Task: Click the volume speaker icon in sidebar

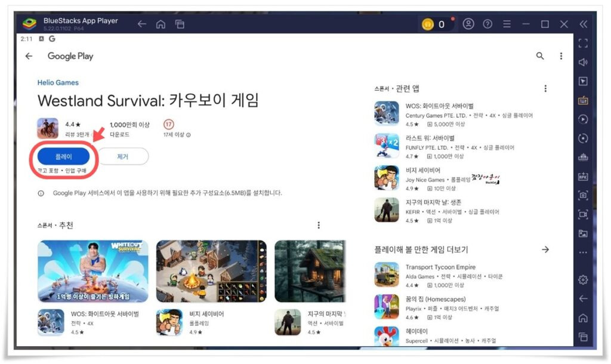Action: tap(583, 62)
